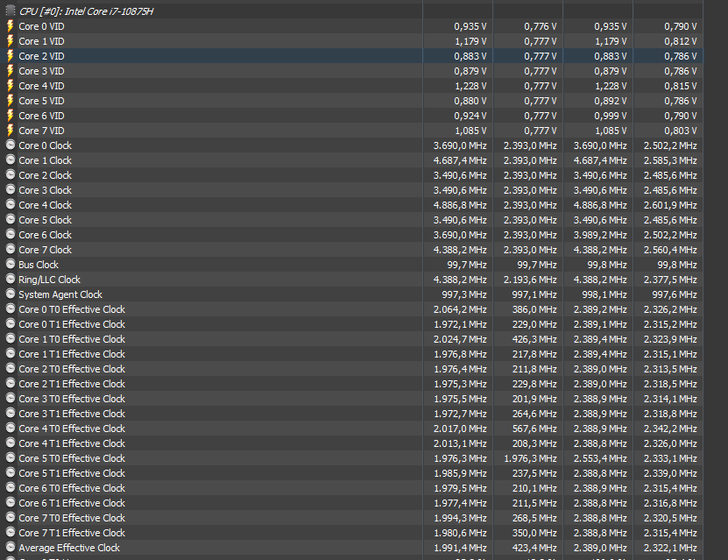This screenshot has width=728, height=560.
Task: Click the voltage icon for Core 4 VID
Action: pos(11,85)
